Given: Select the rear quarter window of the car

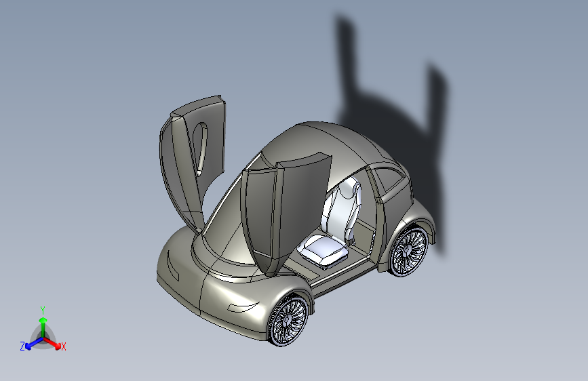Looking at the screenshot, I should coord(390,180).
